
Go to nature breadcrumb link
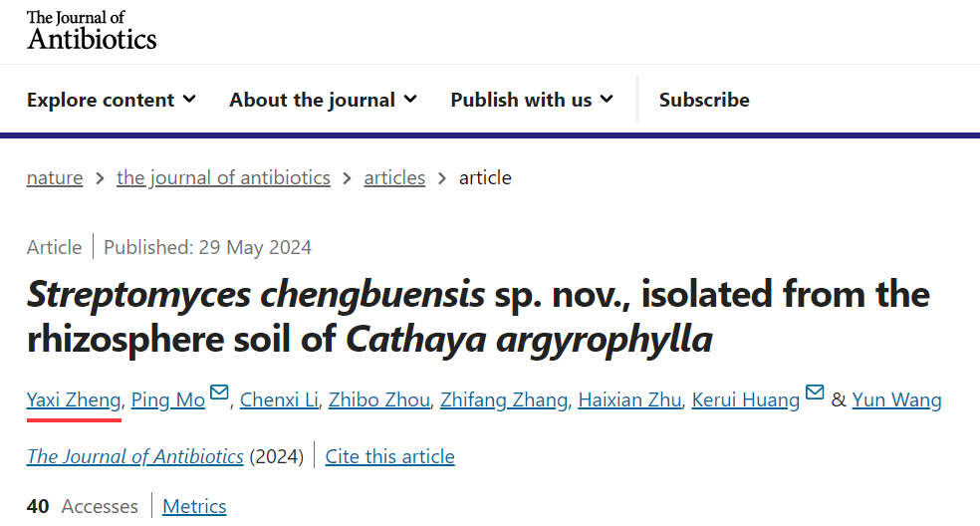[55, 177]
